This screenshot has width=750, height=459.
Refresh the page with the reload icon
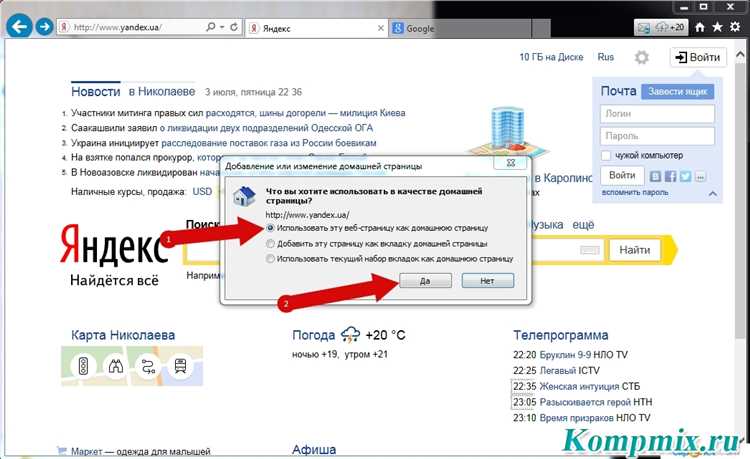click(x=234, y=27)
